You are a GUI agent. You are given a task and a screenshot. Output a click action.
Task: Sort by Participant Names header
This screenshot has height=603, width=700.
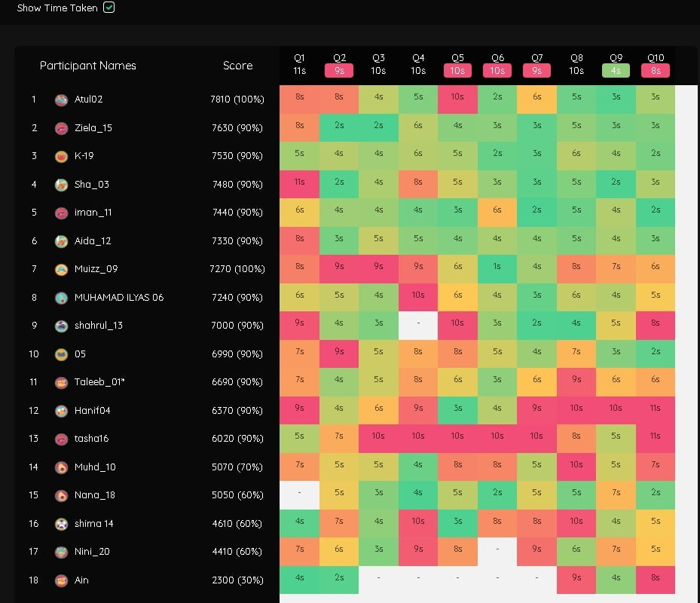[87, 66]
